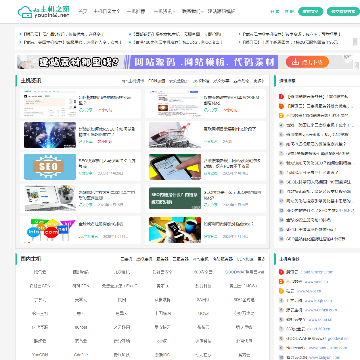Viewport: 360px width, 360px height.
Task: Open the 网站源码 网站模板 代码素材 banner
Action: click(184, 62)
